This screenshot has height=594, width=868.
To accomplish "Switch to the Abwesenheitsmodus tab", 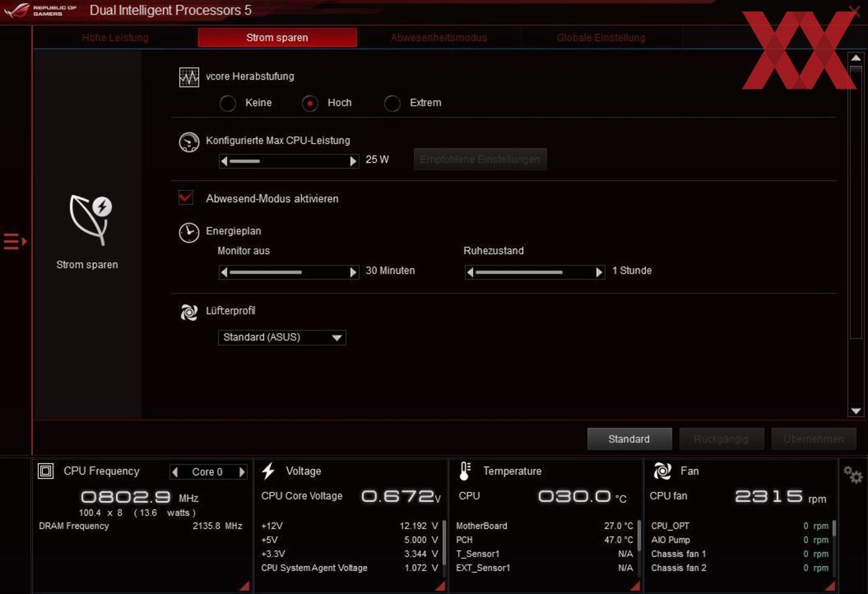I will point(439,38).
